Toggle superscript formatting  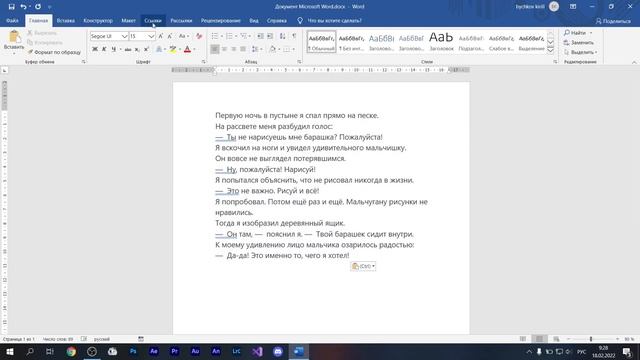(146, 49)
